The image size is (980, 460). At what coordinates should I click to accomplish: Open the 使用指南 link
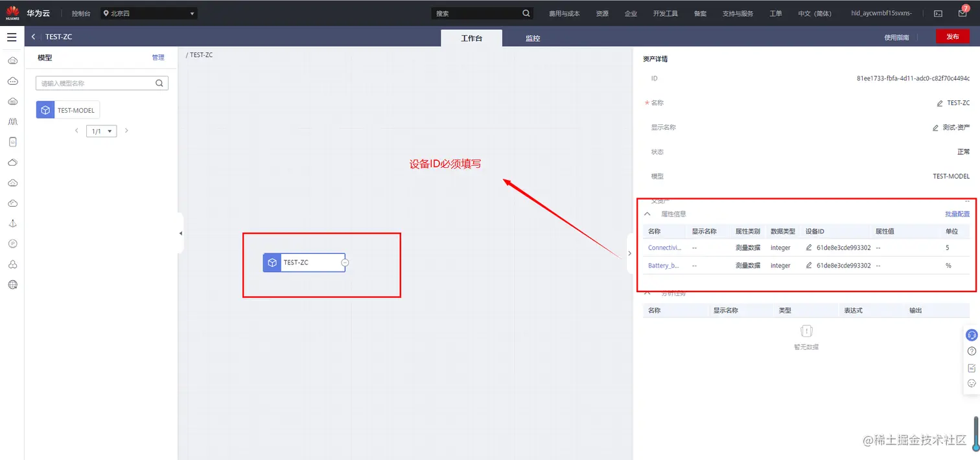pyautogui.click(x=896, y=38)
